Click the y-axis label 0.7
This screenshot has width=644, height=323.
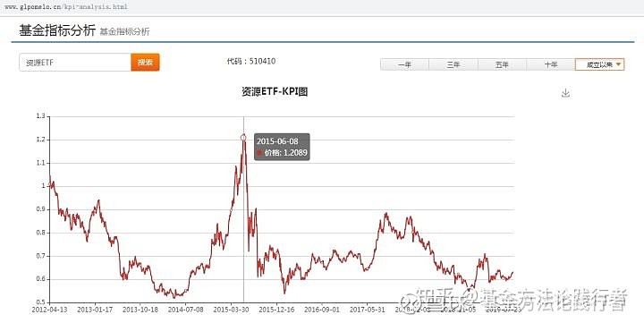tap(40, 256)
